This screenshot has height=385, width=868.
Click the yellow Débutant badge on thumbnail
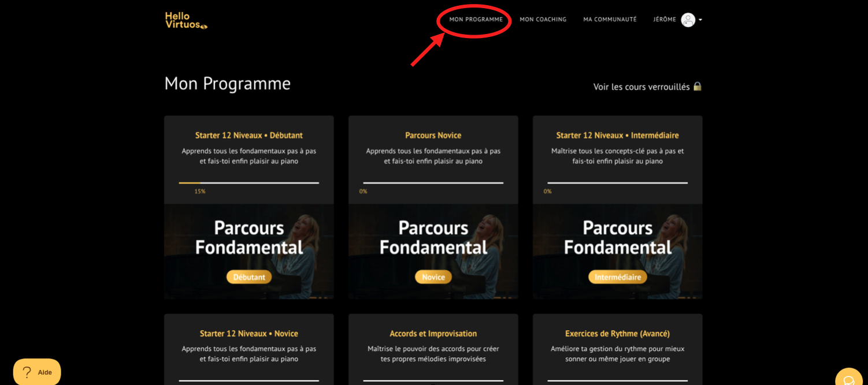click(249, 277)
